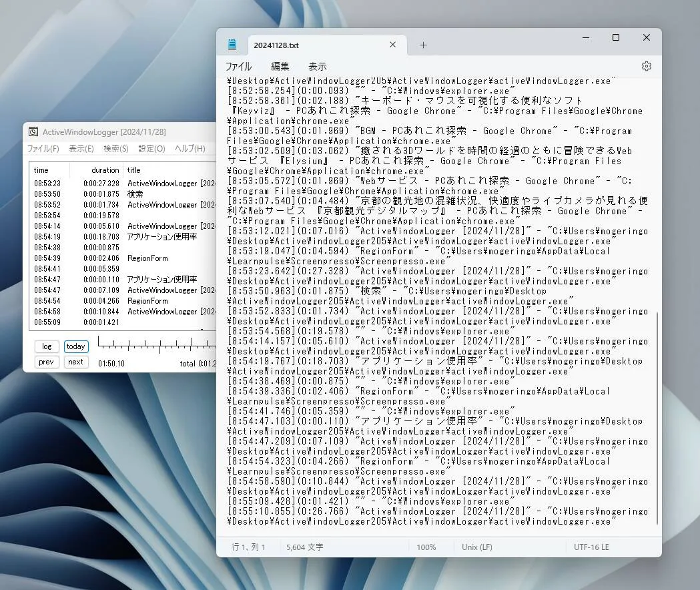Open the ファイル menu in Notepad
This screenshot has width=700, height=590.
[x=239, y=66]
